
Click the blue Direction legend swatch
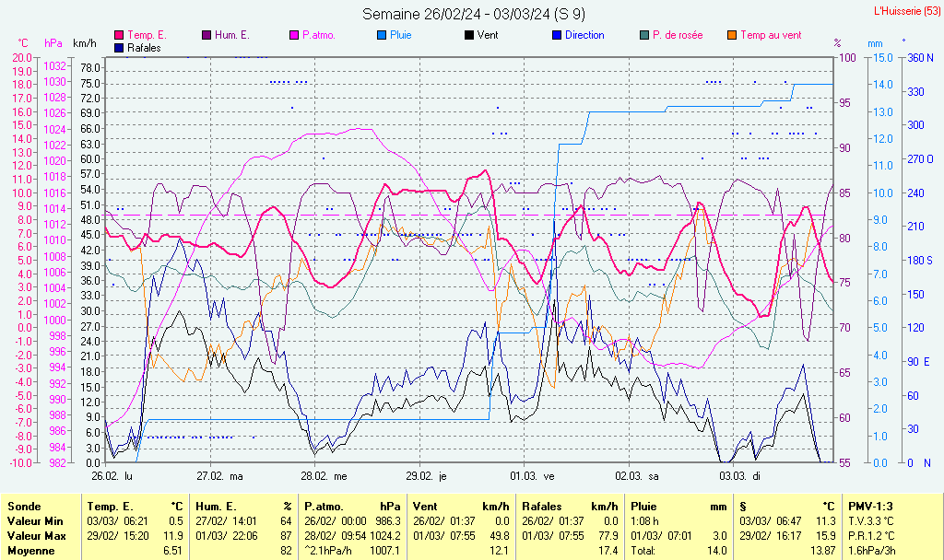[556, 35]
